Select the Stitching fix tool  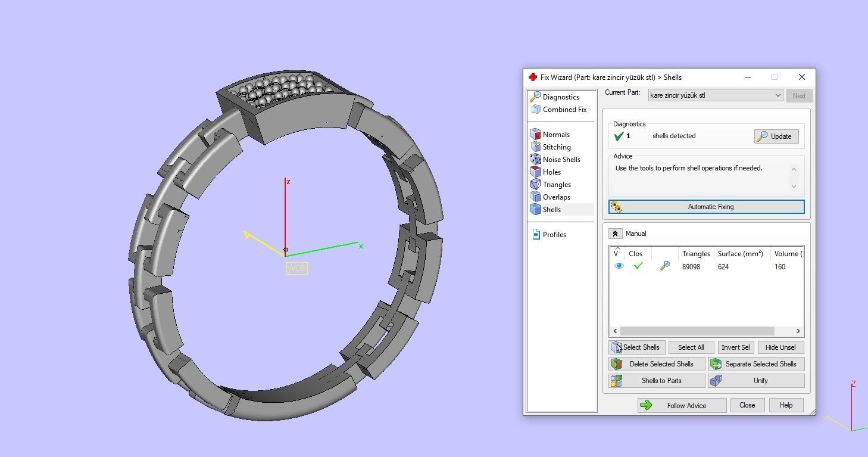pos(555,147)
